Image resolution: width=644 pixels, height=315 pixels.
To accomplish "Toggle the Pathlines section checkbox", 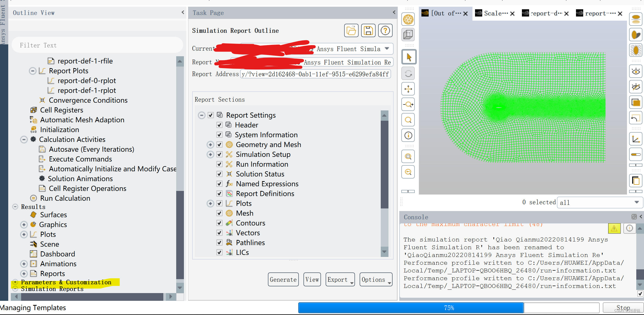I will coord(219,243).
